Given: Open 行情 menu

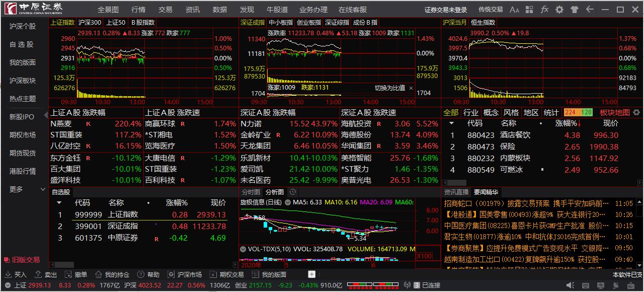Looking at the screenshot, I should 138,10.
